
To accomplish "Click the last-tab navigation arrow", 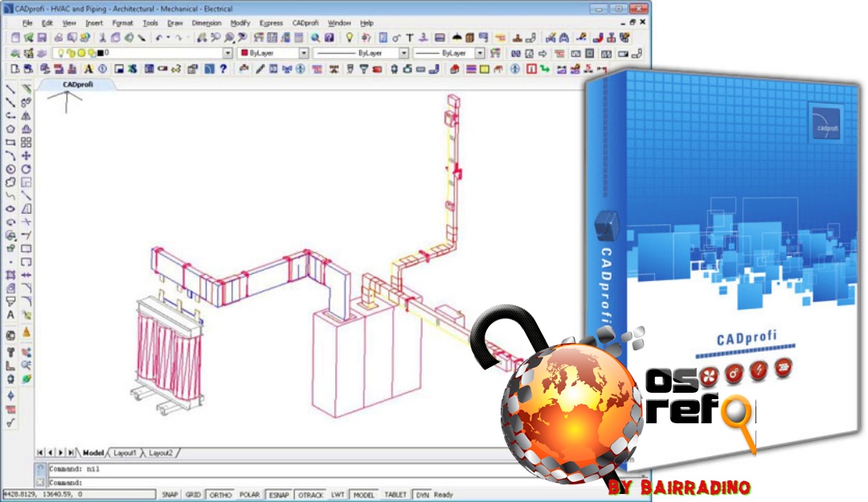I will [71, 453].
